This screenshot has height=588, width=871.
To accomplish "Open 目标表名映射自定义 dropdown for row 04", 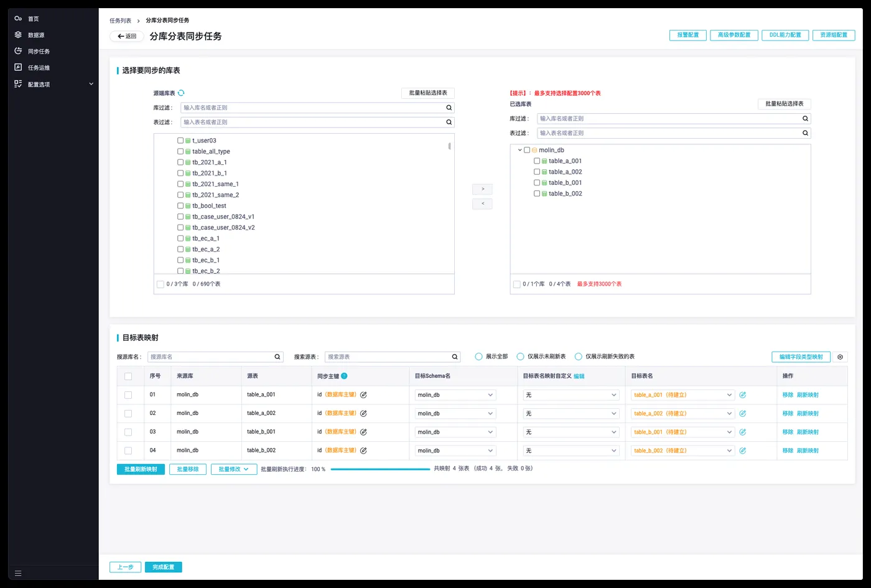I will click(571, 450).
